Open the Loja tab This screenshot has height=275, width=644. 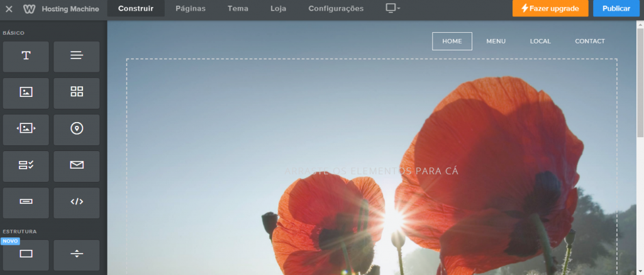(279, 9)
